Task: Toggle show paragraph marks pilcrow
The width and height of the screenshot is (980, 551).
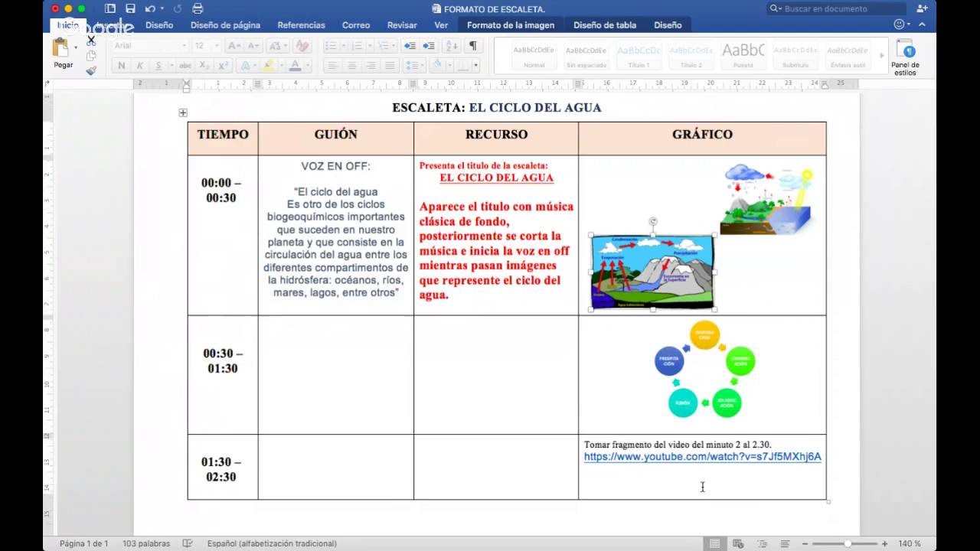Action: tap(473, 46)
